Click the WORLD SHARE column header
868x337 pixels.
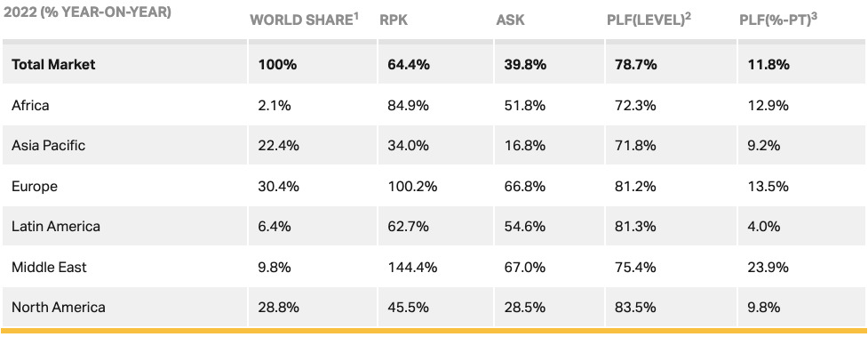click(x=305, y=20)
